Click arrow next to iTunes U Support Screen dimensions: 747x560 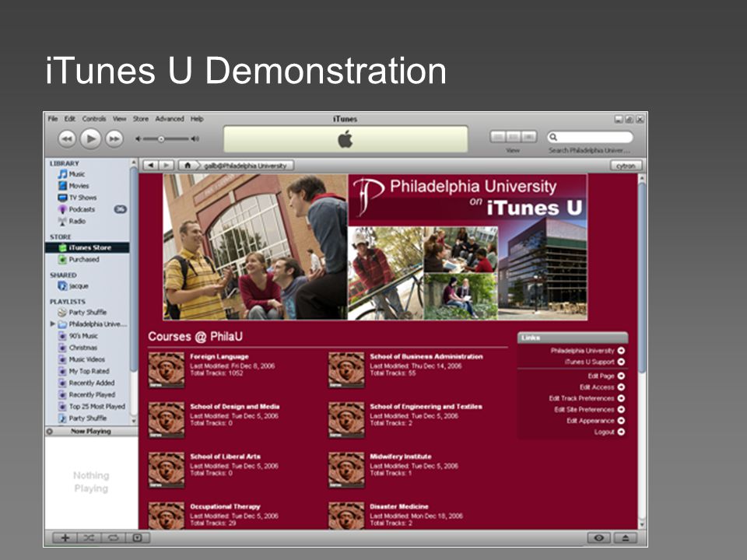click(621, 362)
